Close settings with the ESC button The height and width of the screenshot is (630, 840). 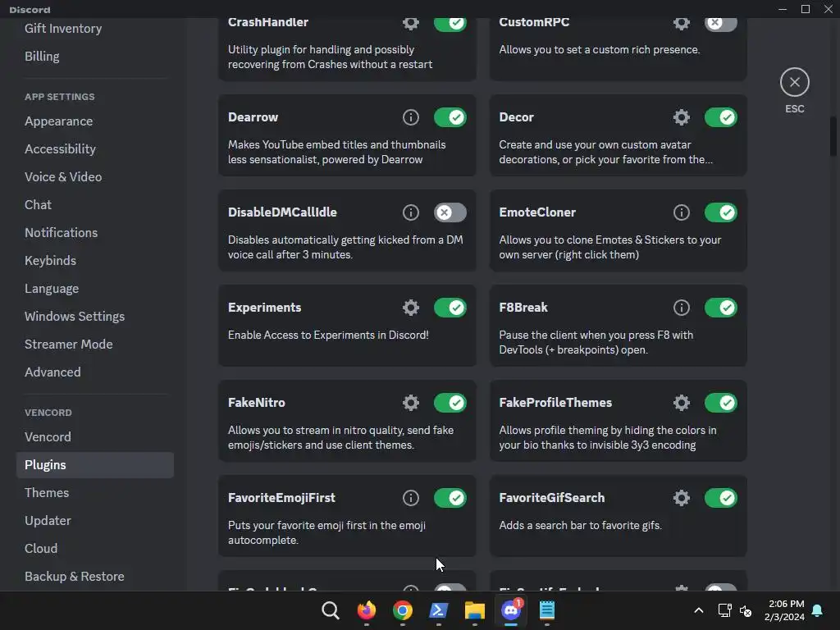tap(794, 82)
